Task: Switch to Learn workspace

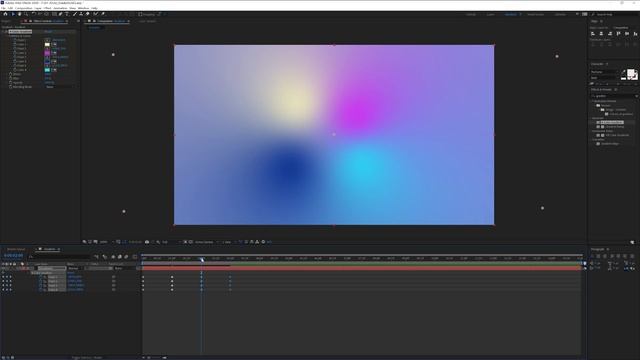Action: tap(490, 14)
